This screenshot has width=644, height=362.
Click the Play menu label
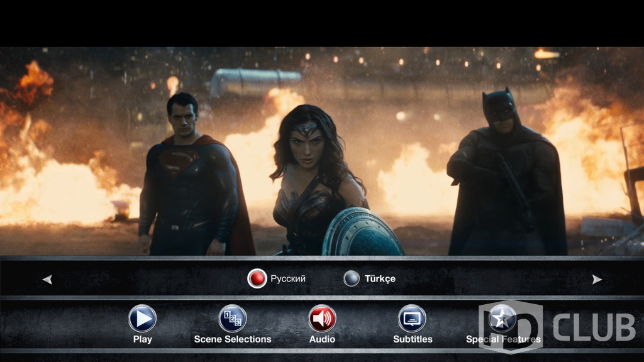pyautogui.click(x=143, y=339)
